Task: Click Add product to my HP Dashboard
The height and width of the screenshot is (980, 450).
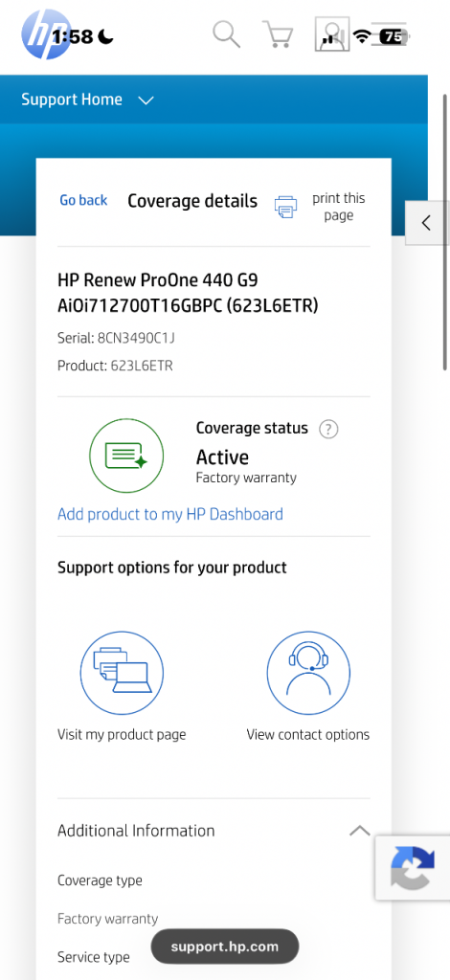Action: tap(170, 514)
